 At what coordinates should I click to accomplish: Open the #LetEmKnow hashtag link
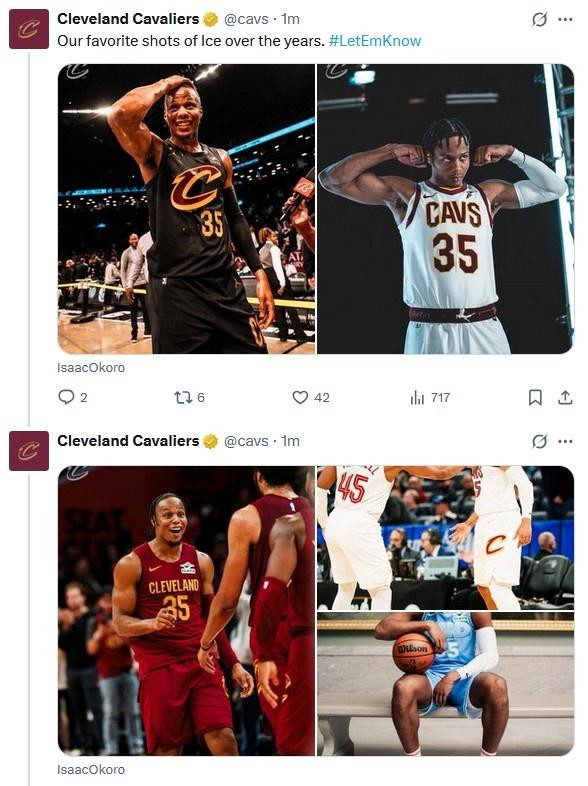[375, 41]
